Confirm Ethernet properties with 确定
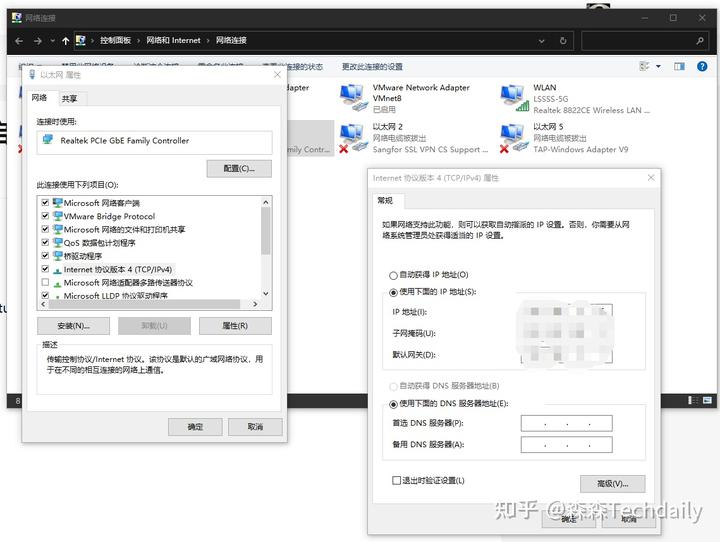The width and height of the screenshot is (720, 542). coord(195,427)
